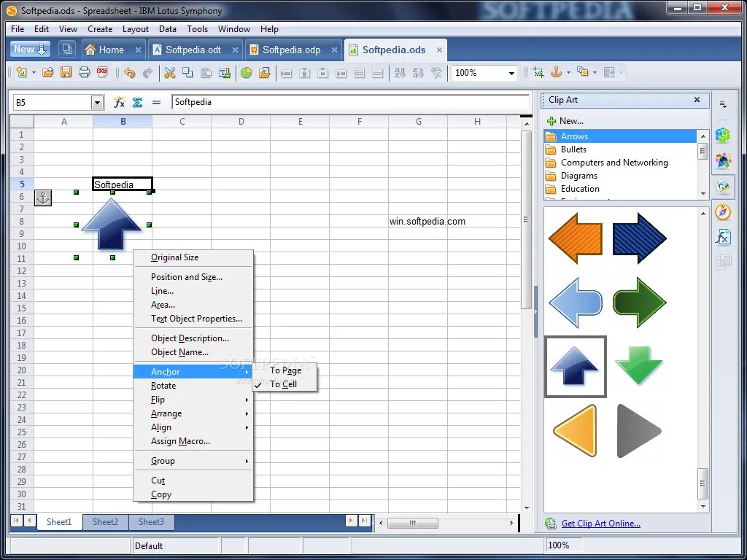Click the Paste clipboard icon

(x=206, y=73)
